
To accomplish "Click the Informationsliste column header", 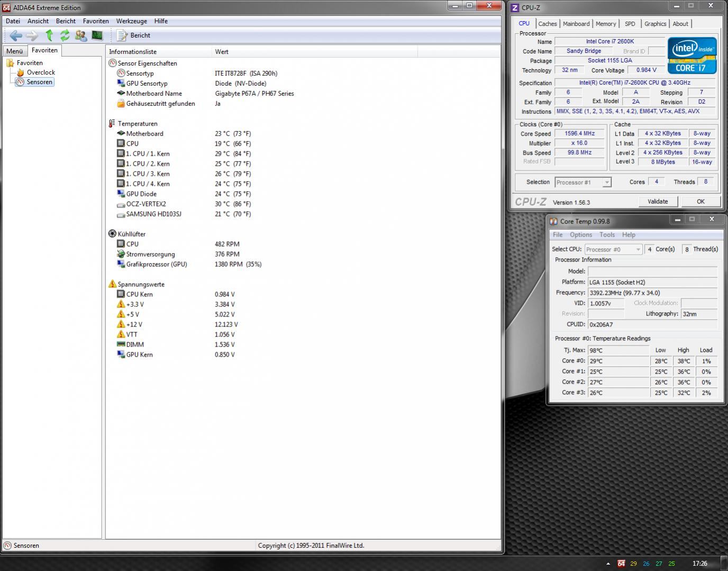I will coord(159,52).
